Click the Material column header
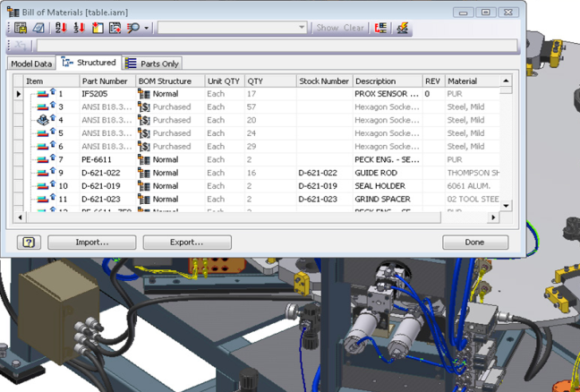Screen dimensions: 580x392 coord(473,81)
